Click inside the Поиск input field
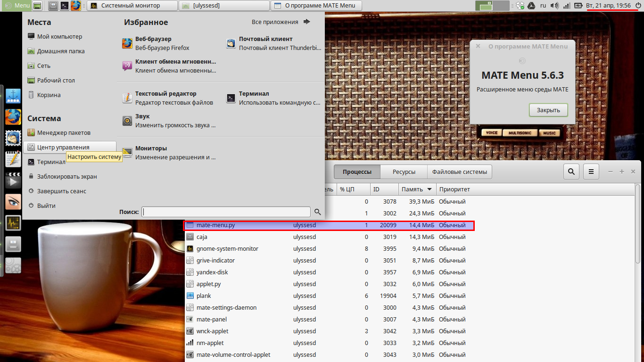This screenshot has width=644, height=362. pos(226,211)
